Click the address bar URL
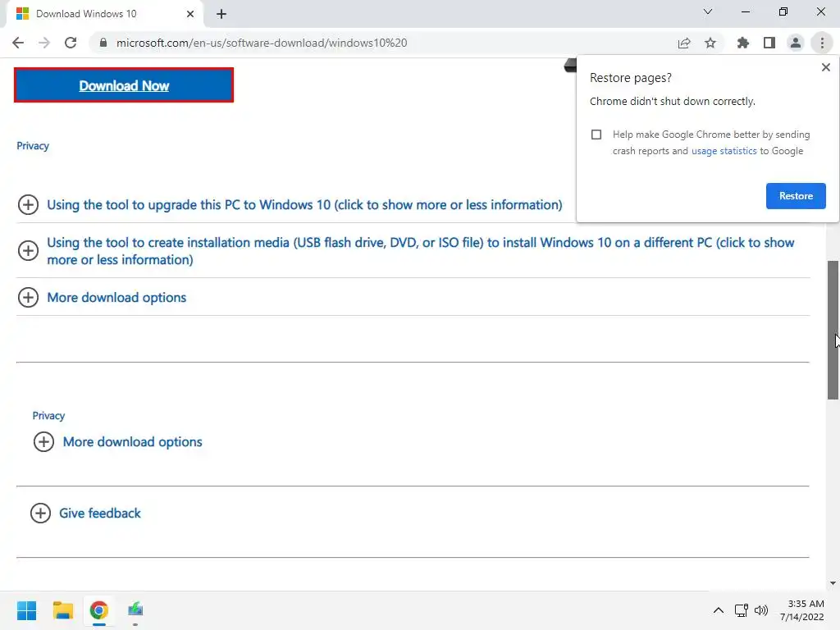This screenshot has height=630, width=840. point(262,43)
